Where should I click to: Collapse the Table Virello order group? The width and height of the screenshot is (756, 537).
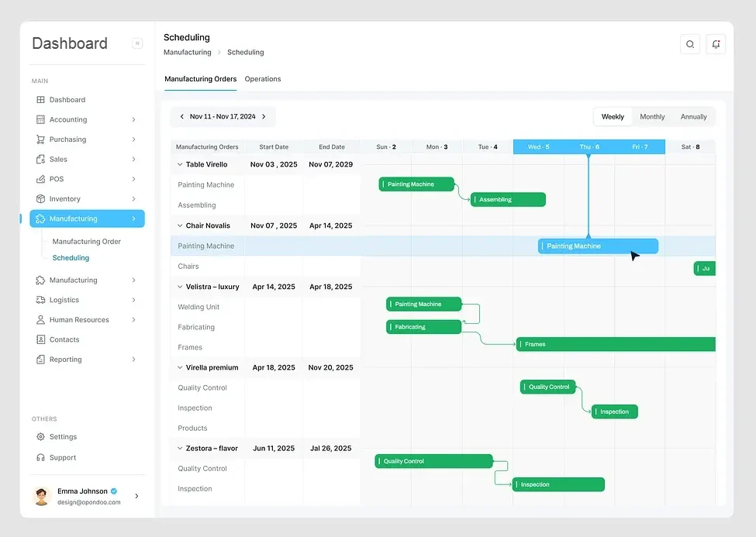180,164
